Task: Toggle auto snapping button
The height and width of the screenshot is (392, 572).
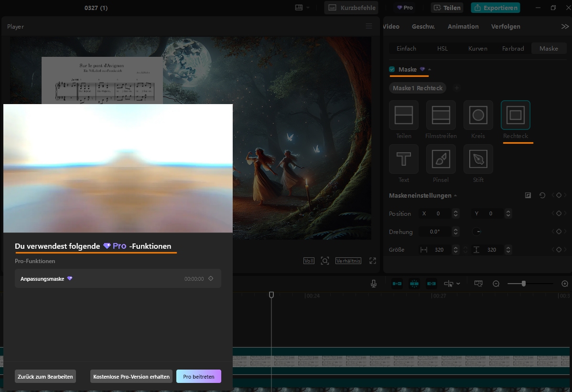Action: 414,284
